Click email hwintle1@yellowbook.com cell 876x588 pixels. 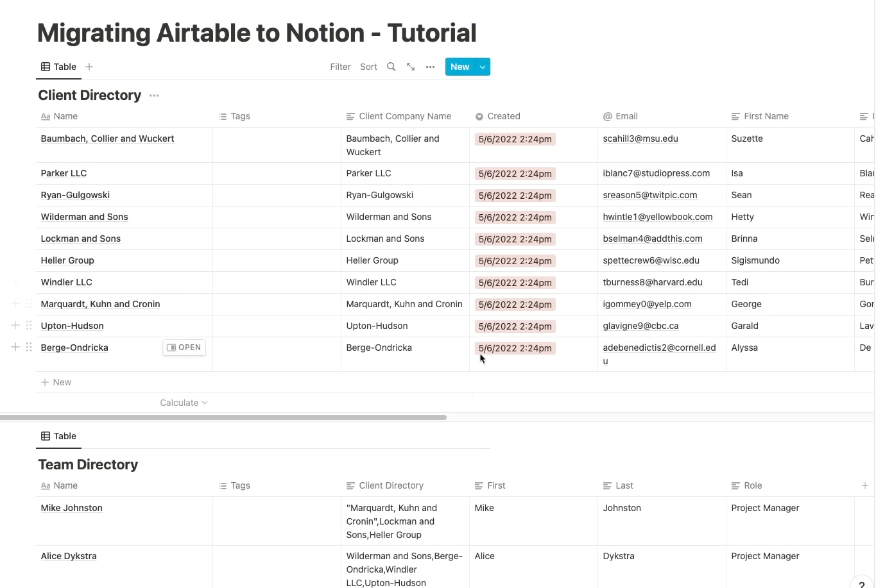click(x=662, y=217)
